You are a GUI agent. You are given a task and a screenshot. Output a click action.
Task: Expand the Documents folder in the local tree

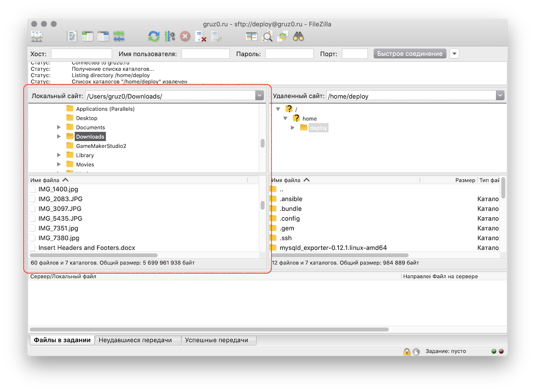click(59, 127)
